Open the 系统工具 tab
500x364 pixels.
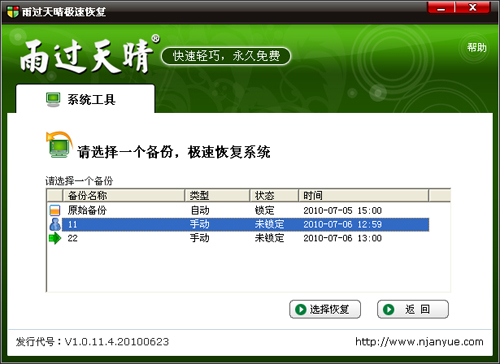(x=85, y=99)
